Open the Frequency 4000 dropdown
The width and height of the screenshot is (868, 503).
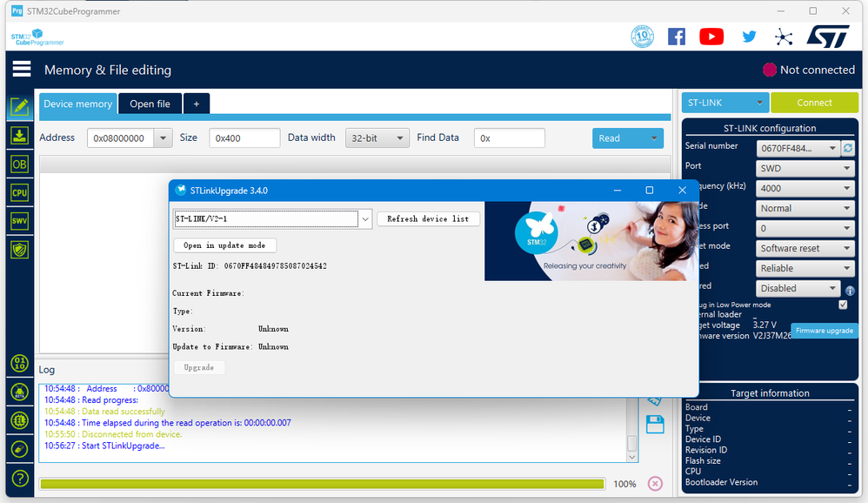click(805, 188)
